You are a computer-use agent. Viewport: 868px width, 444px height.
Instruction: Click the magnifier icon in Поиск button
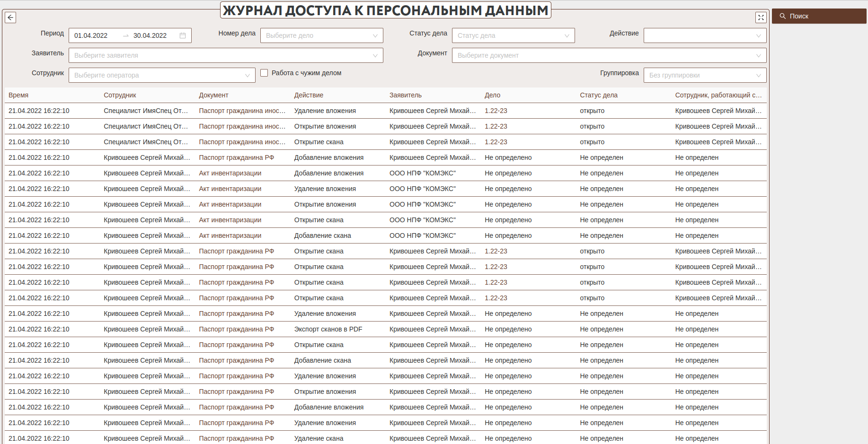[783, 16]
